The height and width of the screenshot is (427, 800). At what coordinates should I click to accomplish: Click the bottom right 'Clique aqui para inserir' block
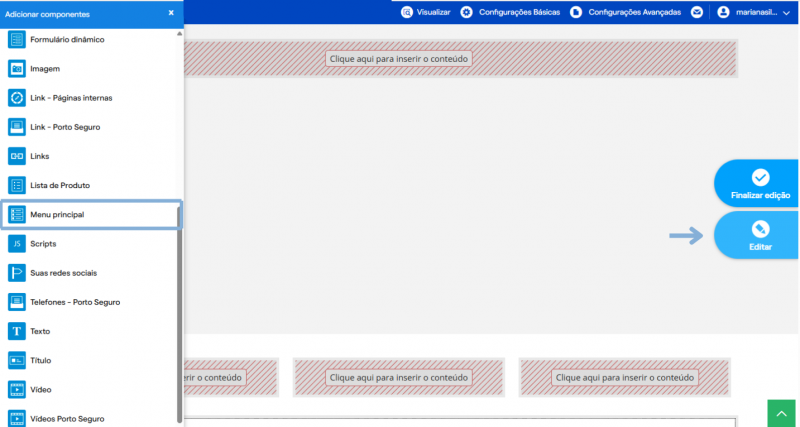pyautogui.click(x=624, y=378)
